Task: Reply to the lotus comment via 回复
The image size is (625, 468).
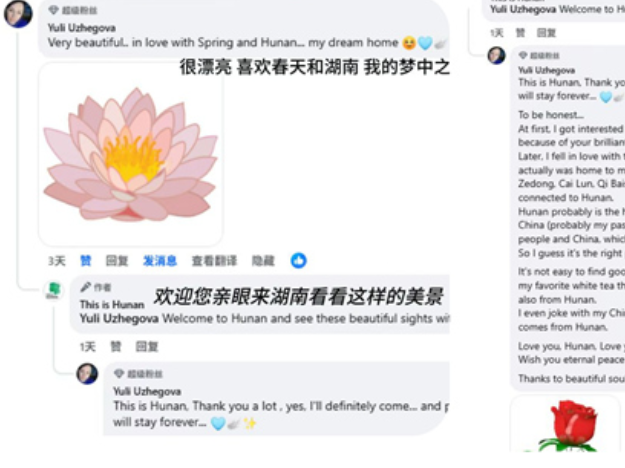Action: click(117, 261)
